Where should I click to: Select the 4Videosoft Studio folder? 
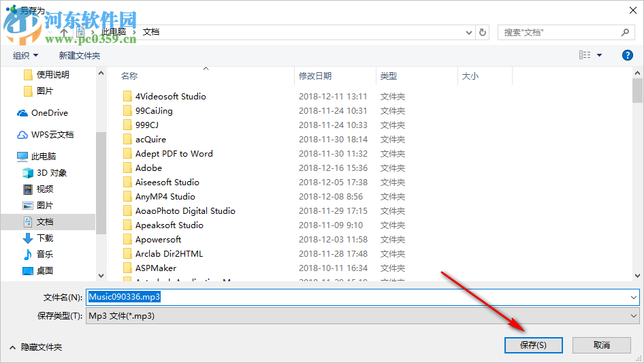pos(170,96)
